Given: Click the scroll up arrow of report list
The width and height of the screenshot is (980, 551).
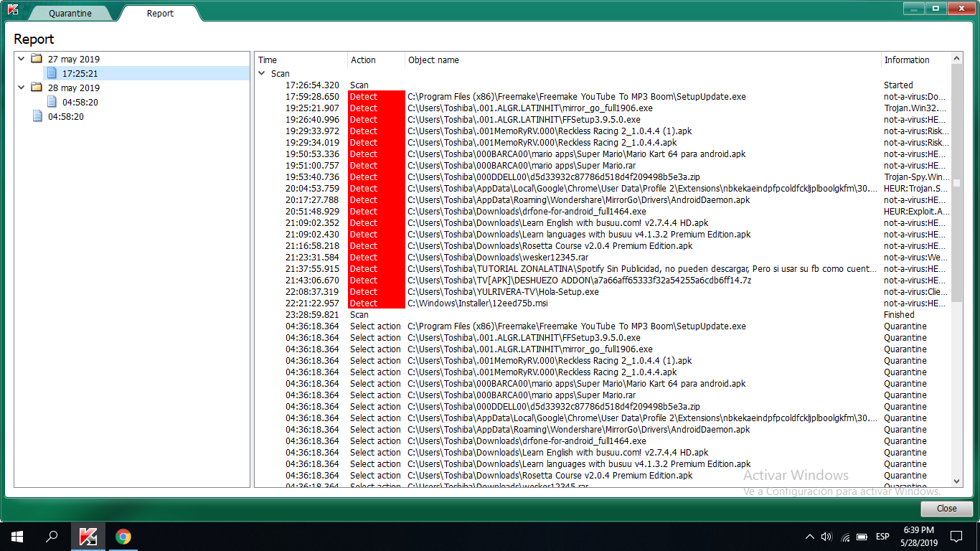Looking at the screenshot, I should pos(957,58).
